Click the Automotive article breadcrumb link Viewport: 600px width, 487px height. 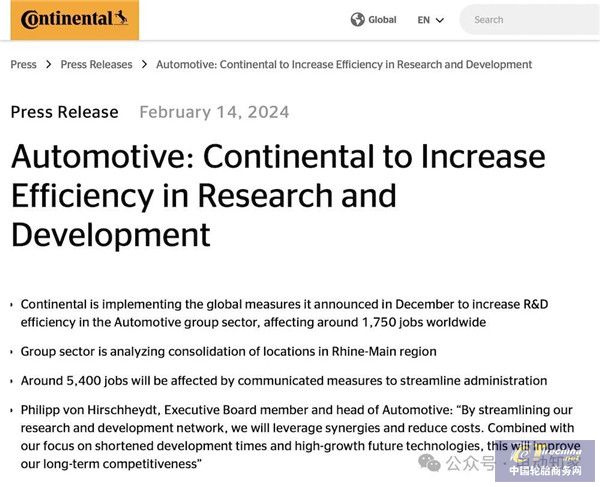(344, 64)
